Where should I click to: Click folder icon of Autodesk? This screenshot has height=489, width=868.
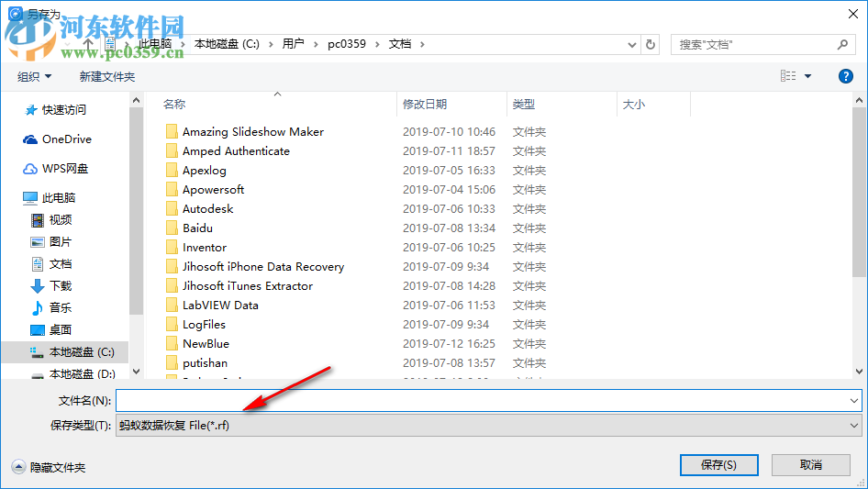pyautogui.click(x=172, y=209)
